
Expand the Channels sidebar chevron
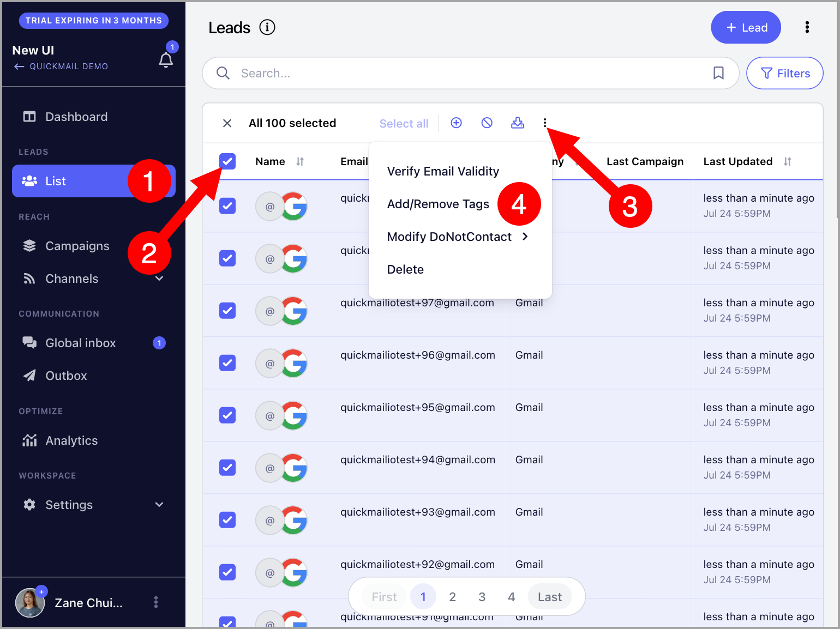[x=159, y=279]
